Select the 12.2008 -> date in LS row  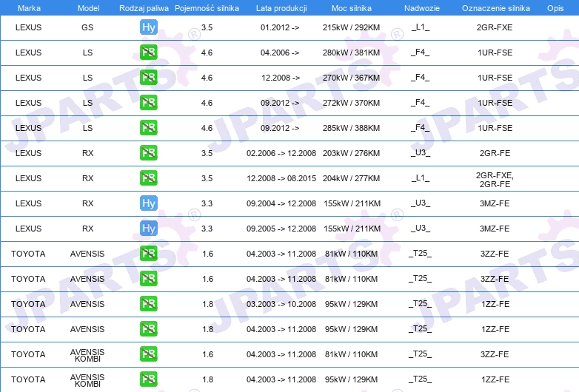(x=281, y=78)
